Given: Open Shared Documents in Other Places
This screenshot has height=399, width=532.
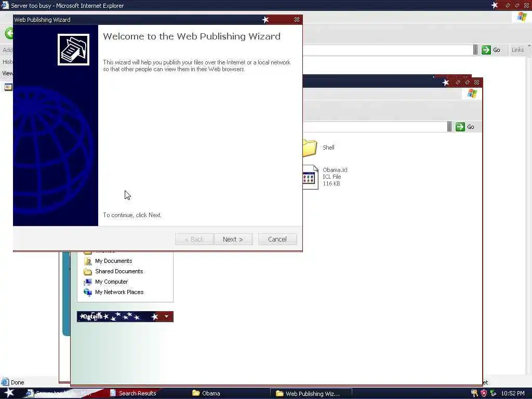Looking at the screenshot, I should (119, 271).
